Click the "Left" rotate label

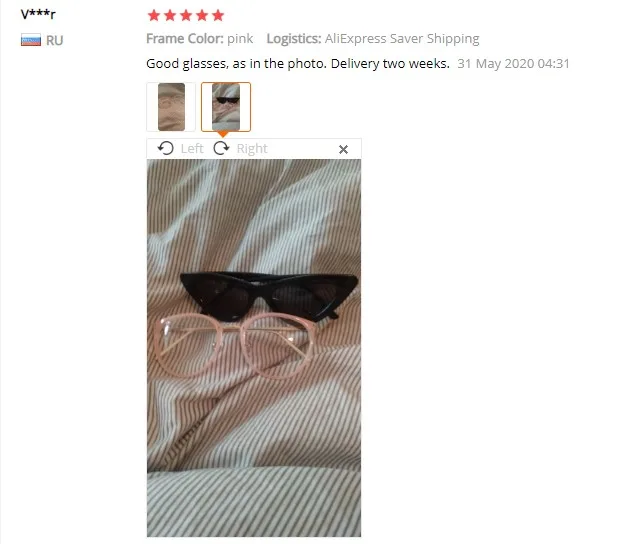click(192, 148)
